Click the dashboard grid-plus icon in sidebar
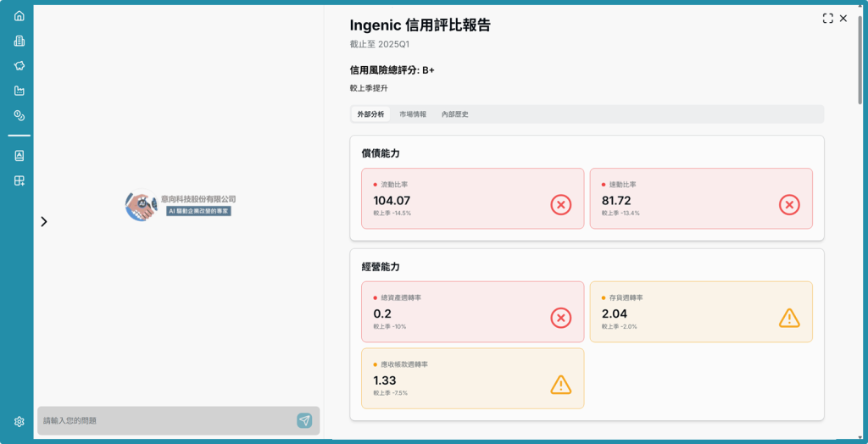The height and width of the screenshot is (444, 868). click(x=19, y=180)
